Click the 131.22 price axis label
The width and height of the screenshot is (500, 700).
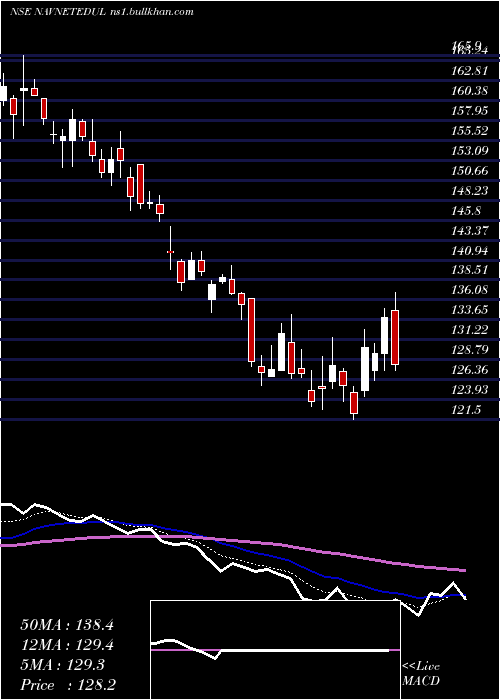[x=471, y=330]
